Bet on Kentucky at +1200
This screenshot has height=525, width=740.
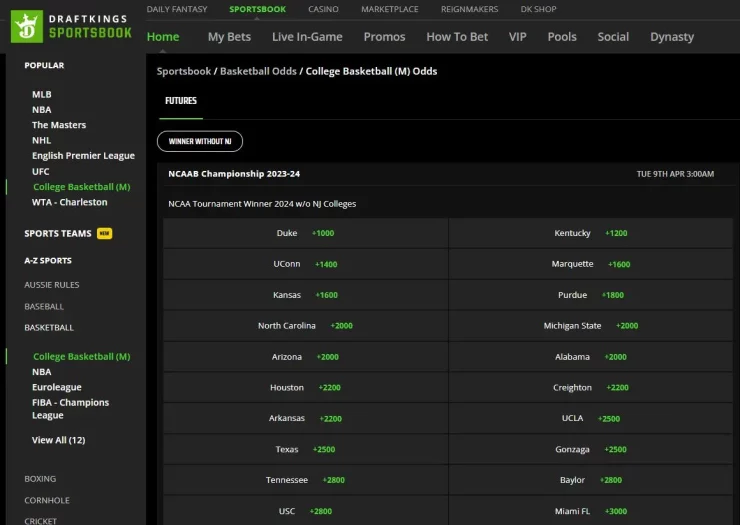(x=590, y=233)
